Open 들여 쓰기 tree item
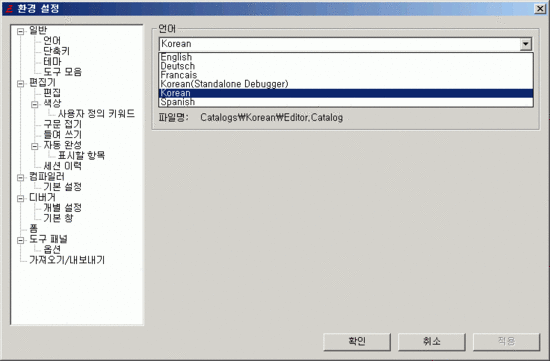This screenshot has height=361, width=550. pos(62,135)
